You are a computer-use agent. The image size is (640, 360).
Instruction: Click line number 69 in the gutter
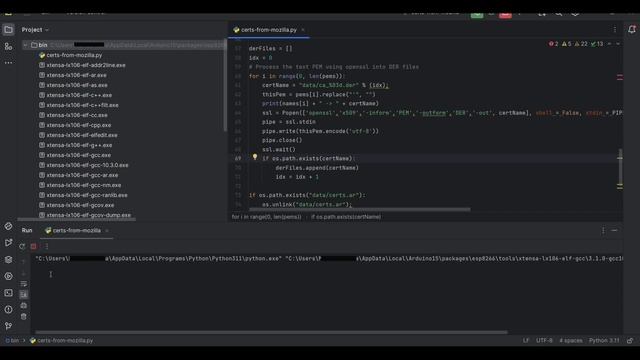click(238, 158)
